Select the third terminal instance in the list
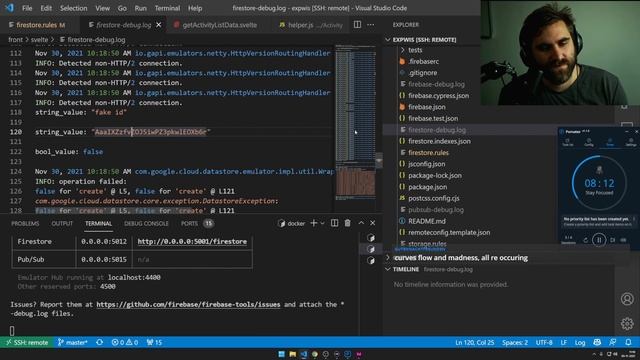Image resolution: width=640 pixels, height=360 pixels. (371, 260)
